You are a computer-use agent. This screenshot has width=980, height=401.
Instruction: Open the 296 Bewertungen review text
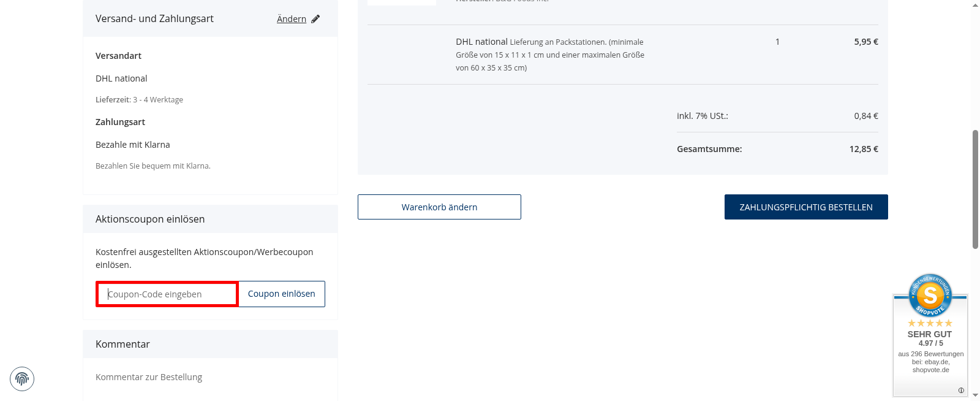930,354
